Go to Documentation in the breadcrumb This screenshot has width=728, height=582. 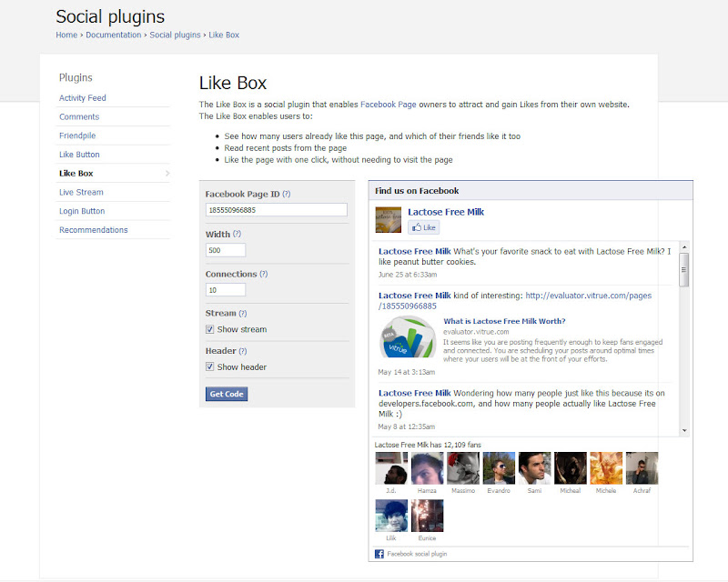[113, 35]
